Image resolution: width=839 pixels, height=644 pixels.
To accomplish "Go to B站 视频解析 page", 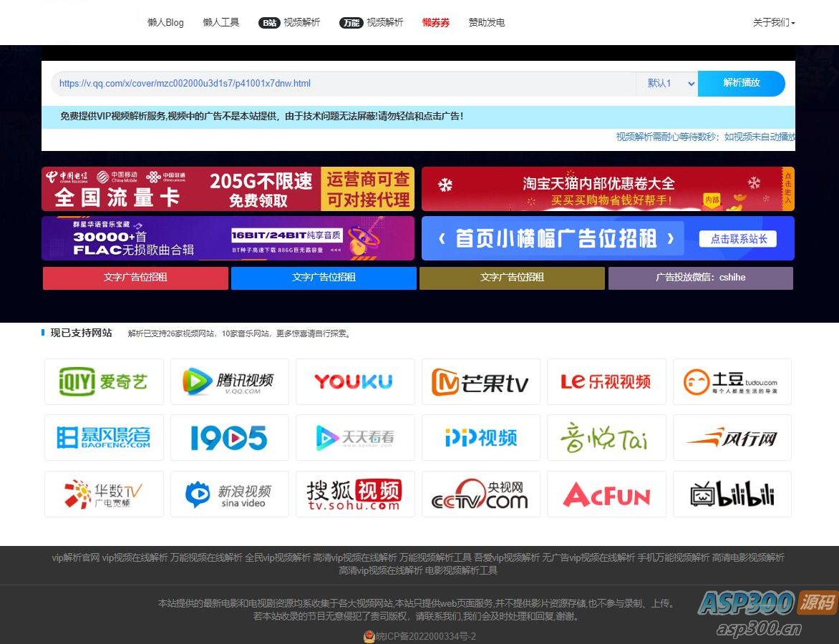I will point(289,22).
